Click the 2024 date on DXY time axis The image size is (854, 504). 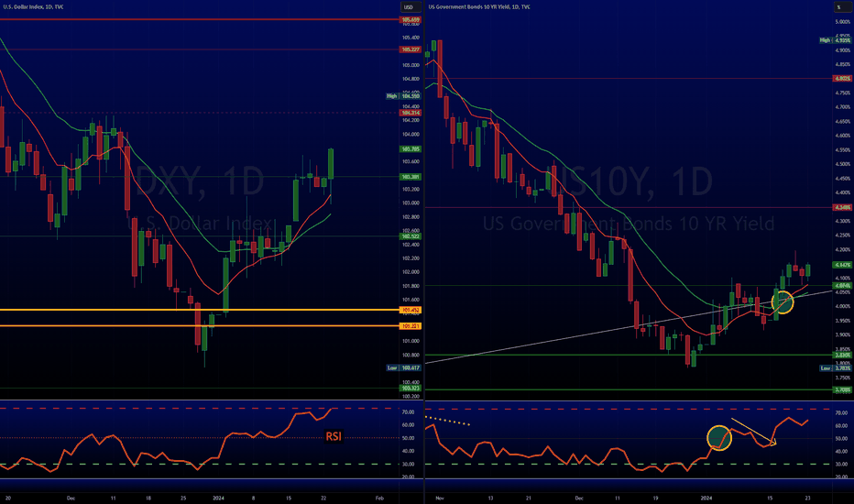[218, 498]
